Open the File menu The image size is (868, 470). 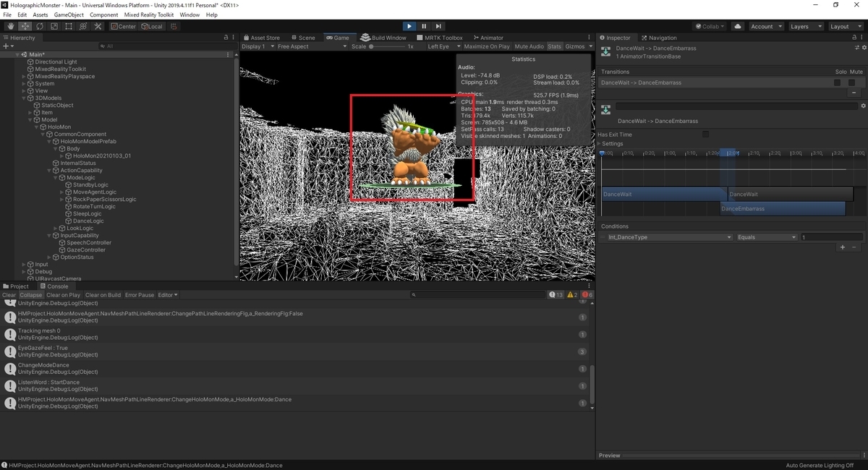tap(7, 14)
